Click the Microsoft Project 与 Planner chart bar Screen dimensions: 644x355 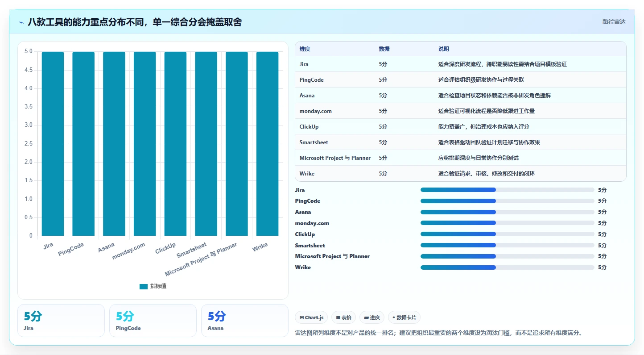[237, 144]
